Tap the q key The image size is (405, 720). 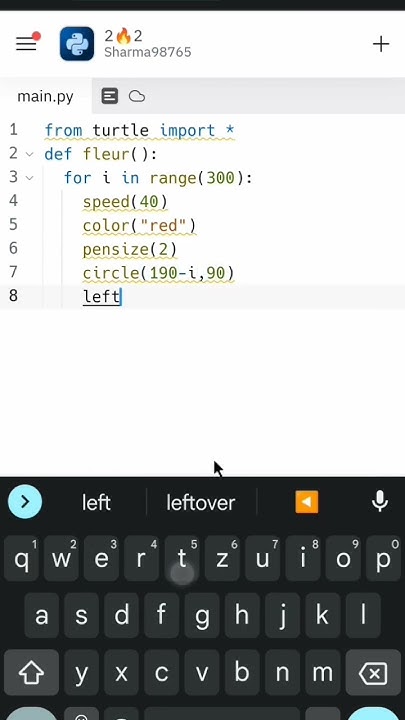[x=21, y=559]
